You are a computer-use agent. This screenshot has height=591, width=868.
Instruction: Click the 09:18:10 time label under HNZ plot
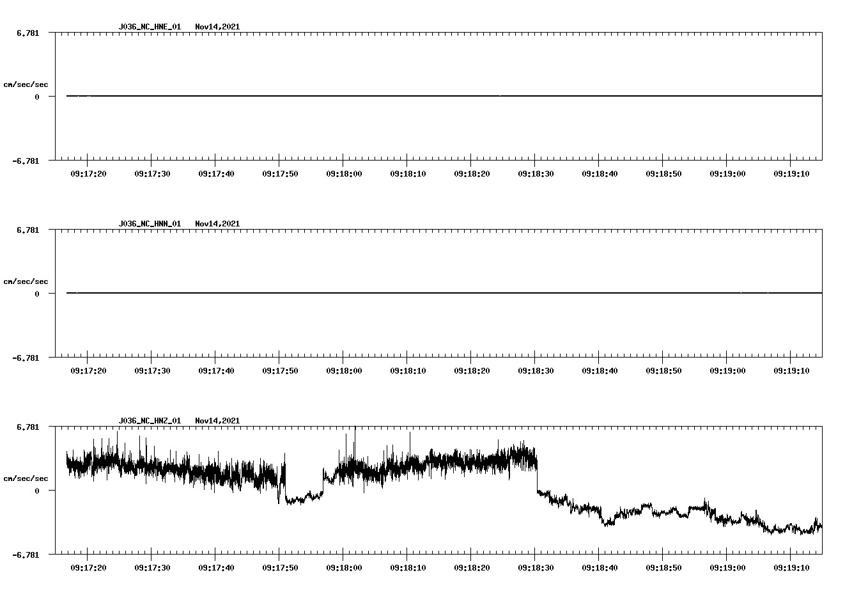(408, 568)
